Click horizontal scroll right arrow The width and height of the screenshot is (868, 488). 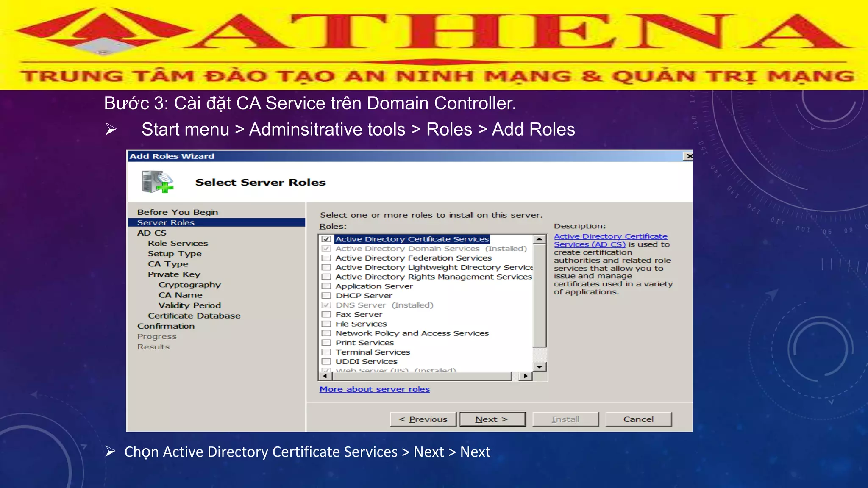click(x=526, y=376)
